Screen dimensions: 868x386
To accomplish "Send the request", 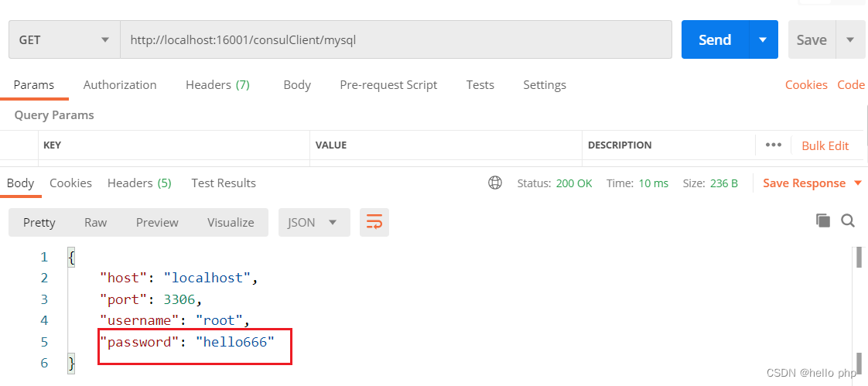I will coord(715,40).
